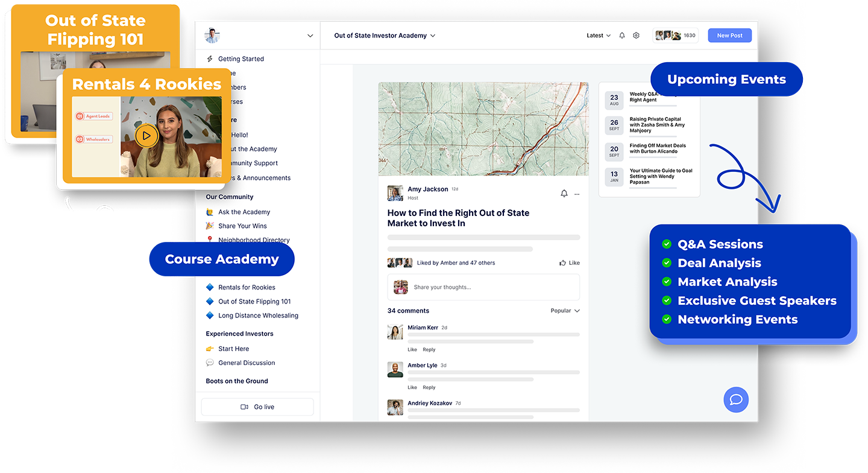Click the blue diamond beside Rentals for Rookies
Viewport: 868px width, 473px height.
(x=210, y=287)
